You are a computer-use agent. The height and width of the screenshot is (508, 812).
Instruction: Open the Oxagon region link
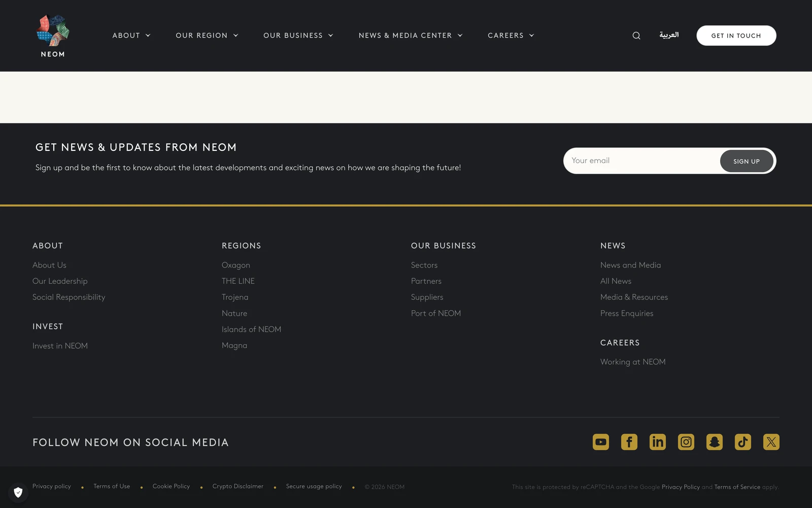point(236,265)
